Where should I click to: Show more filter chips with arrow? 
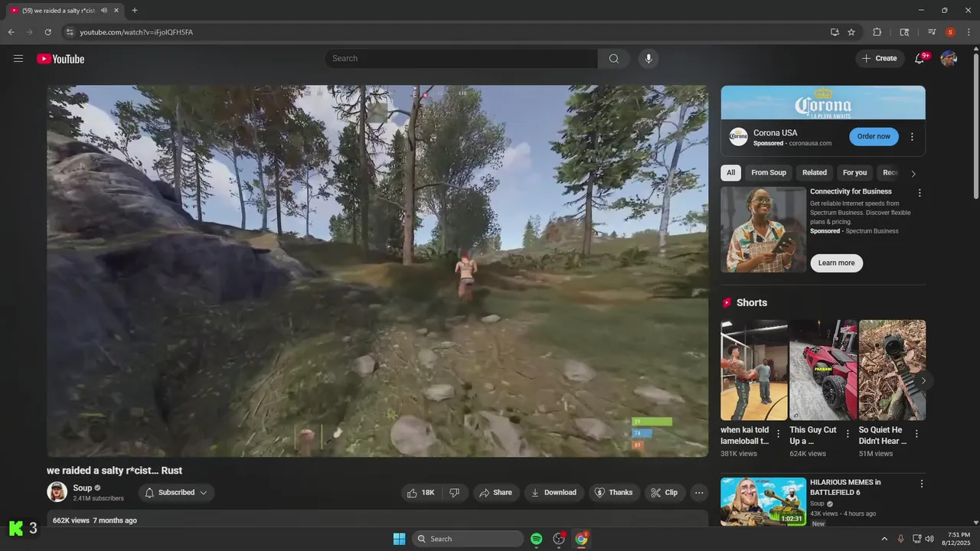coord(913,174)
